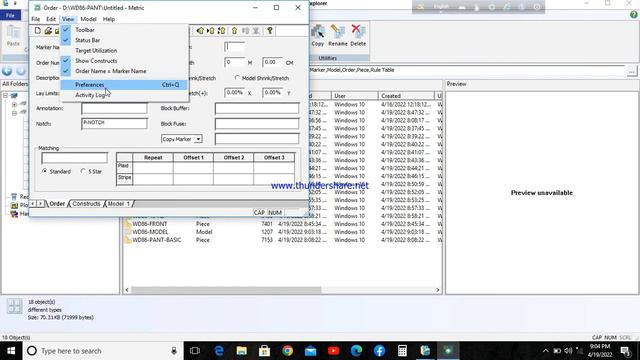The height and width of the screenshot is (360, 640).
Task: Open Microsoft Edge legacy from taskbar
Action: click(x=219, y=351)
